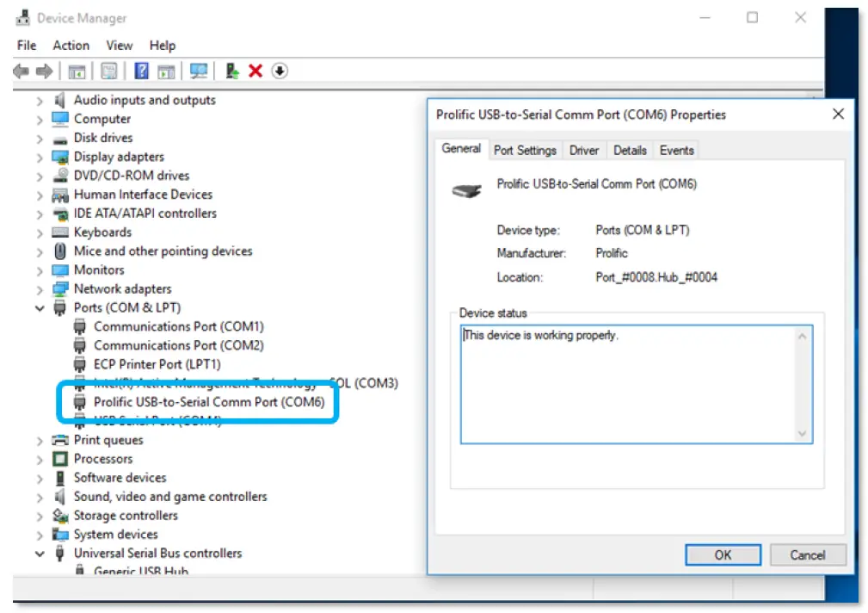Close the COM6 Properties dialog
The height and width of the screenshot is (613, 868).
tap(838, 115)
